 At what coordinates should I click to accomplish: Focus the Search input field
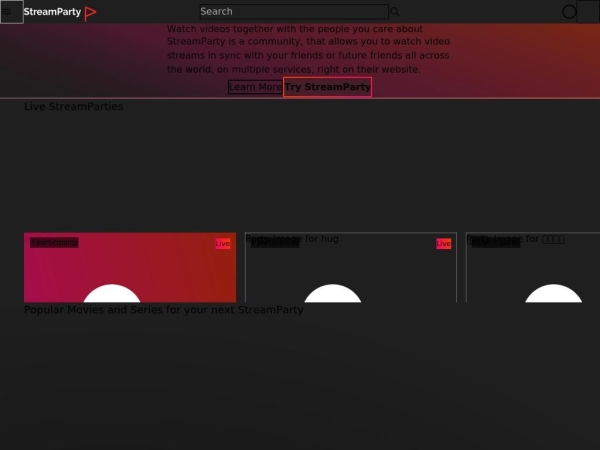point(294,11)
